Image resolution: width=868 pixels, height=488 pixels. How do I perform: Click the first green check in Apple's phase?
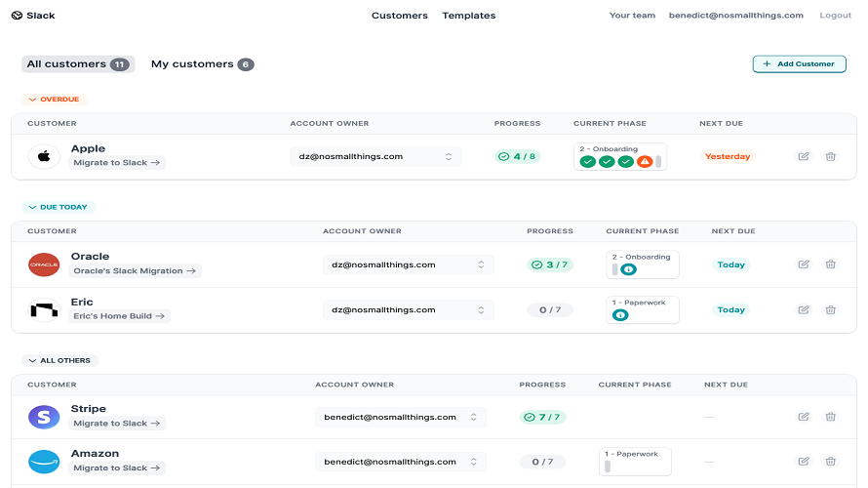click(588, 162)
